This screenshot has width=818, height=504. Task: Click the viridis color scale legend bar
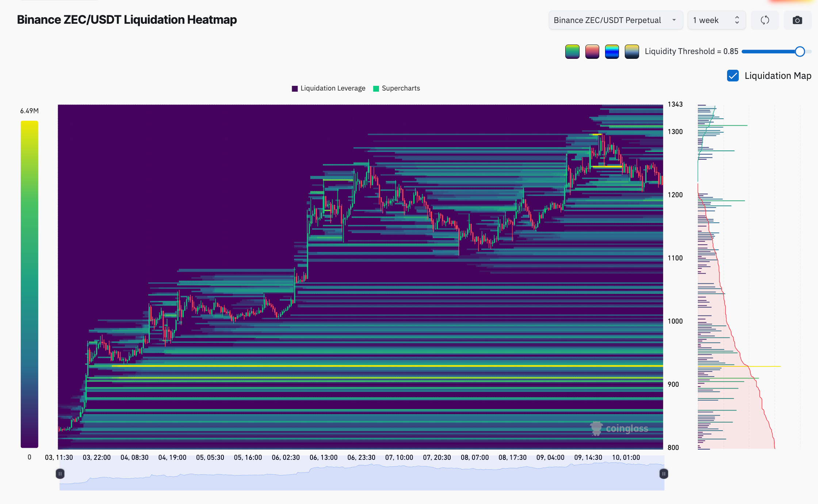pyautogui.click(x=29, y=284)
